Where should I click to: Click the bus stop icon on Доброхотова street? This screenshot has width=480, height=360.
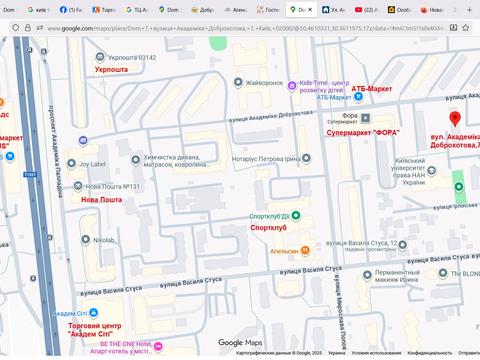(x=83, y=140)
